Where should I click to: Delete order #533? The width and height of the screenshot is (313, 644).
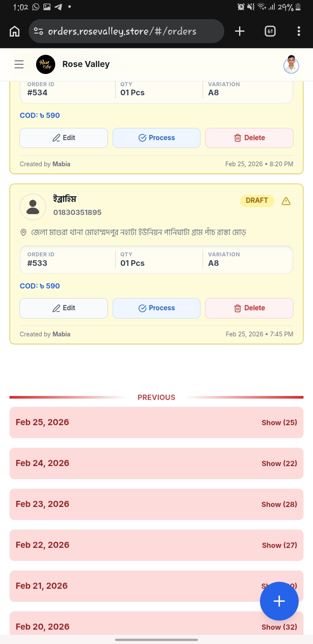tap(249, 308)
